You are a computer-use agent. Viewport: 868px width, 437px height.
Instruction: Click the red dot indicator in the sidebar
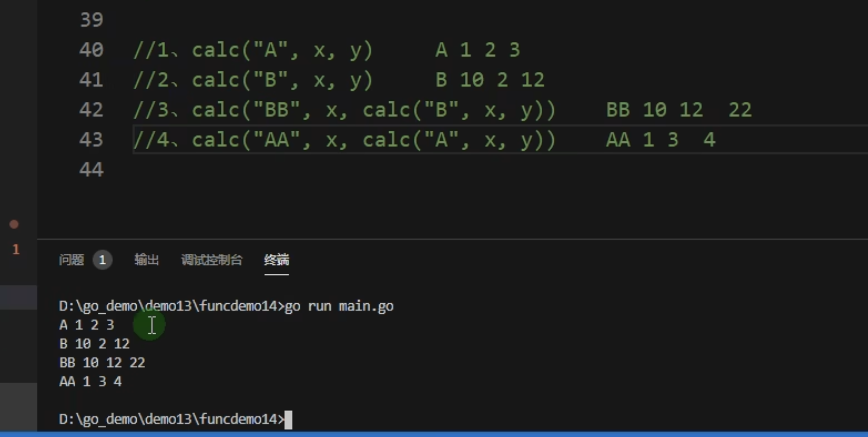click(x=14, y=224)
